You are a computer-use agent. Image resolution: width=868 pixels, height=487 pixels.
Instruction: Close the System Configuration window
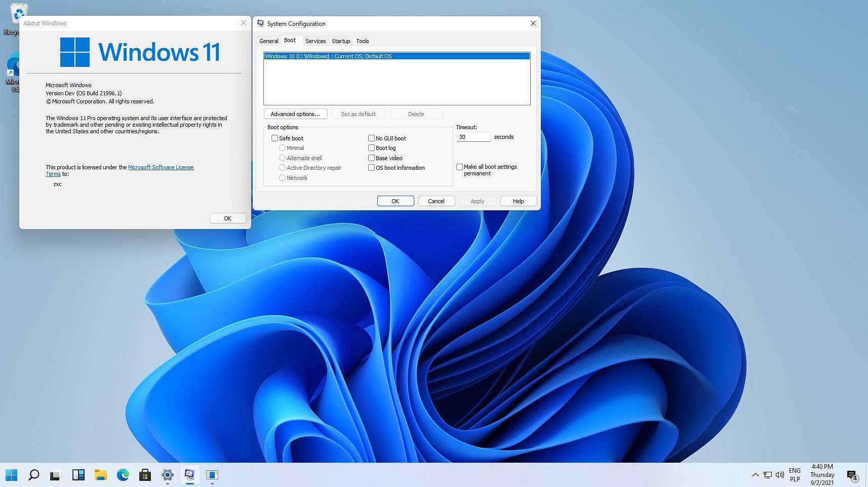(533, 23)
